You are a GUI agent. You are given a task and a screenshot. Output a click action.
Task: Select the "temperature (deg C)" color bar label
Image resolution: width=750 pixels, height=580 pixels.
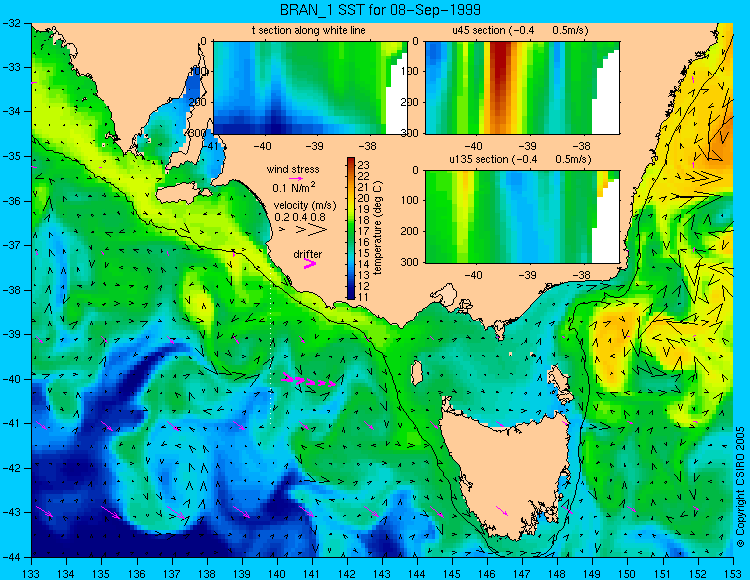pyautogui.click(x=378, y=228)
